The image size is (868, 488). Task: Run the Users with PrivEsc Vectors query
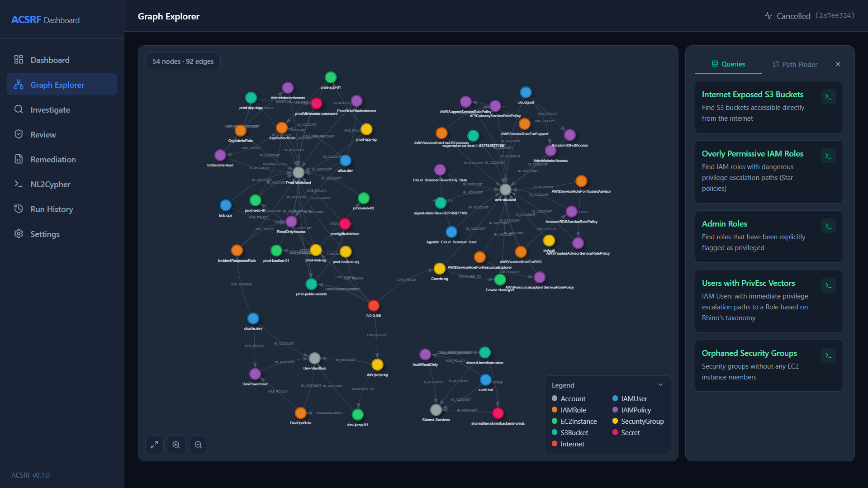829,285
